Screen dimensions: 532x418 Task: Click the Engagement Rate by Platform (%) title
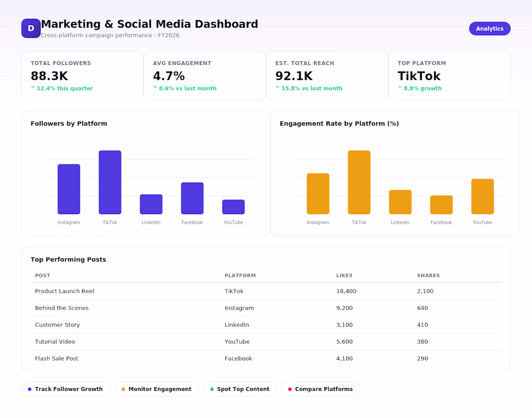(340, 124)
